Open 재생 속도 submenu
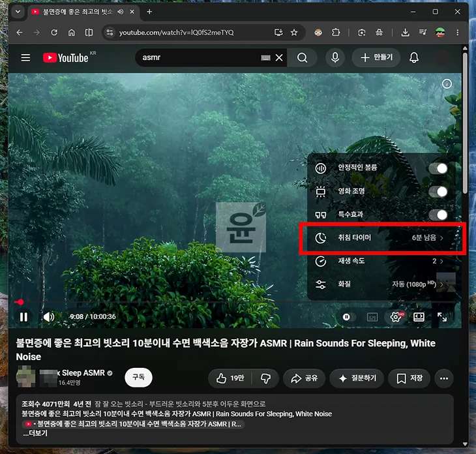Viewport: 476px width, 454px height. coord(381,261)
